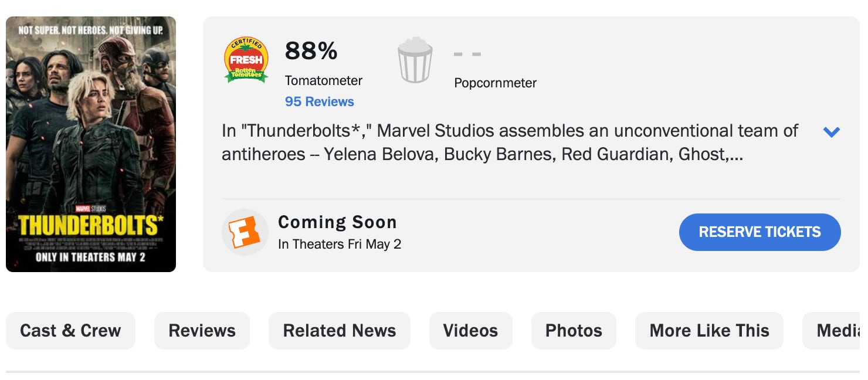
Task: Expand the synopsis with the blue chevron
Action: [x=832, y=132]
